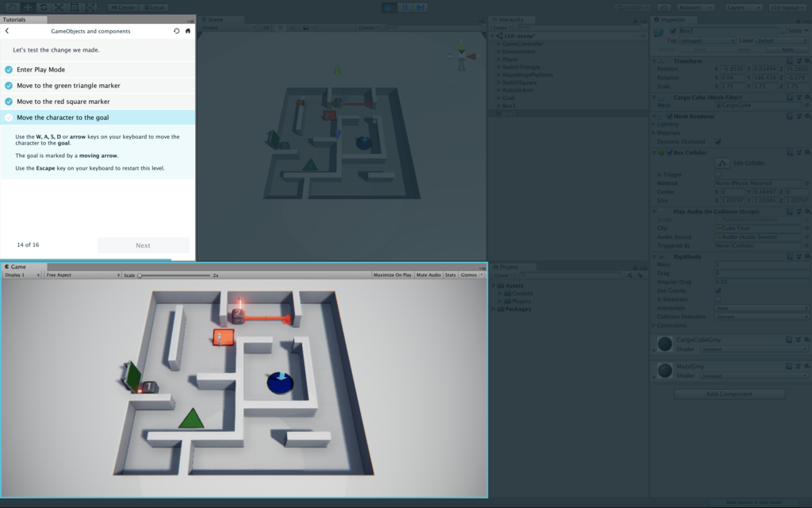
Task: Open the Interpolate dropdown
Action: (x=762, y=308)
